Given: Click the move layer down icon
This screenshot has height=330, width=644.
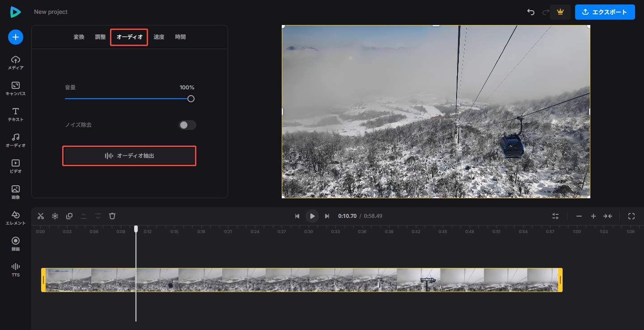Looking at the screenshot, I should coord(98,216).
